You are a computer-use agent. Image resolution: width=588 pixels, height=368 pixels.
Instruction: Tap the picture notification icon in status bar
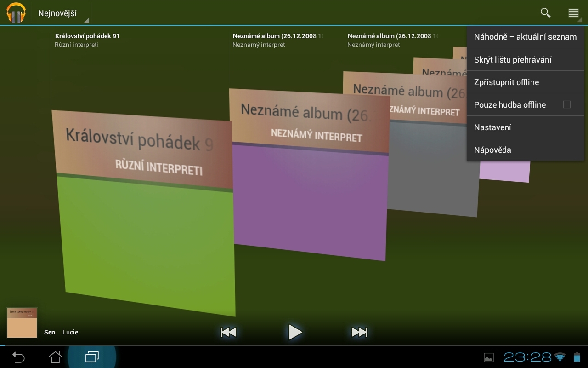(489, 357)
